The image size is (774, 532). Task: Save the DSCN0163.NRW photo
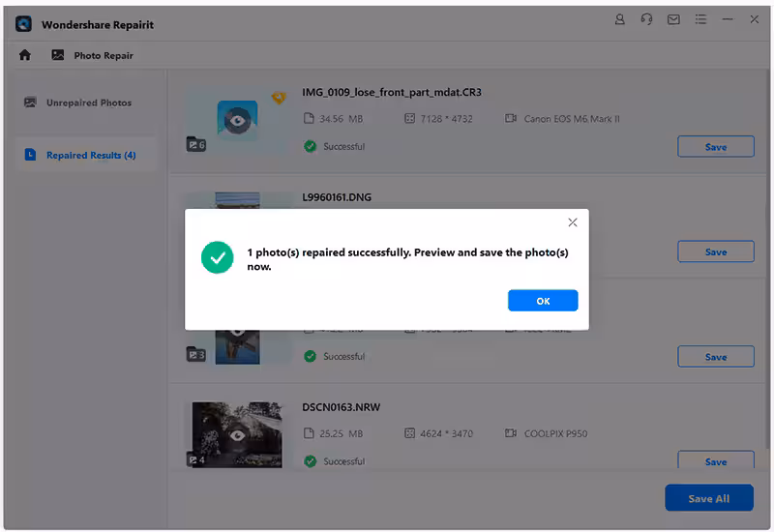(715, 460)
